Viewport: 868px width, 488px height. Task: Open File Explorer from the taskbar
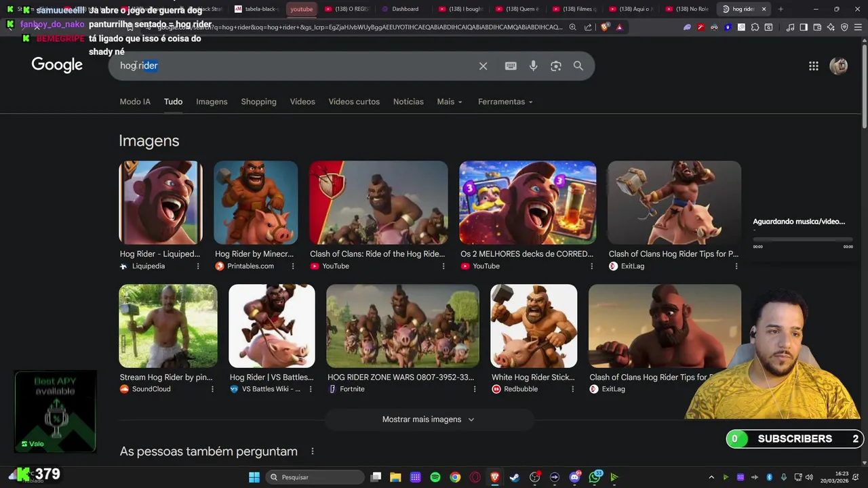[395, 477]
